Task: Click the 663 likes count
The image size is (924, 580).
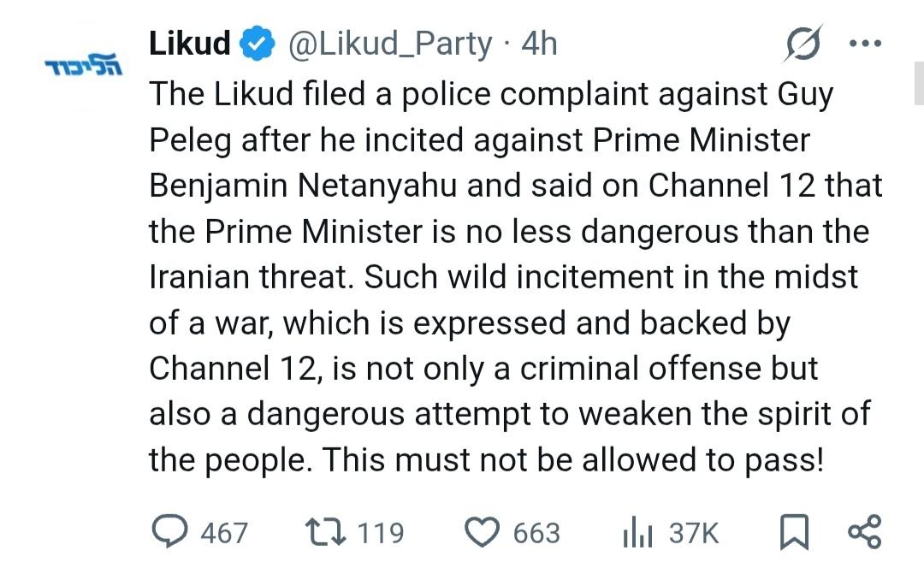Action: click(536, 533)
